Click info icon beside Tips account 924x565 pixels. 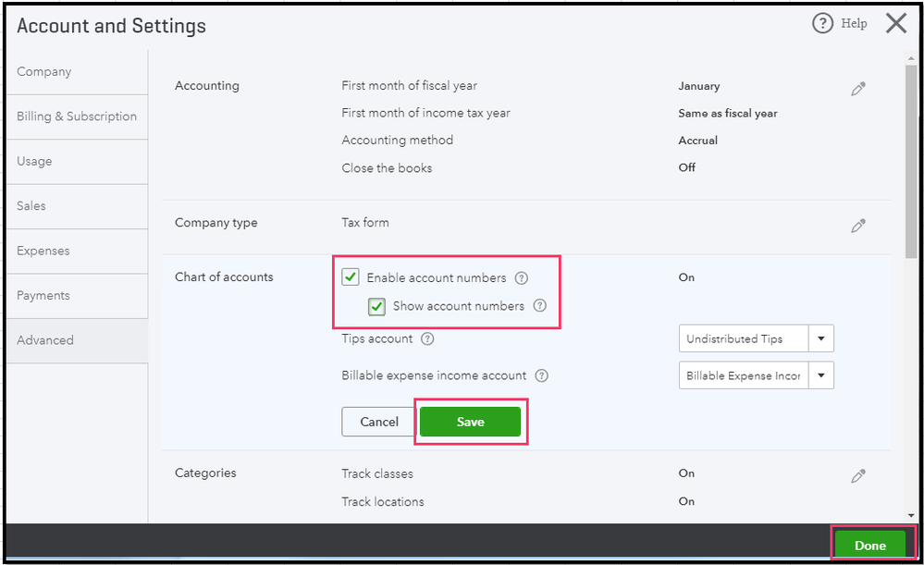427,339
